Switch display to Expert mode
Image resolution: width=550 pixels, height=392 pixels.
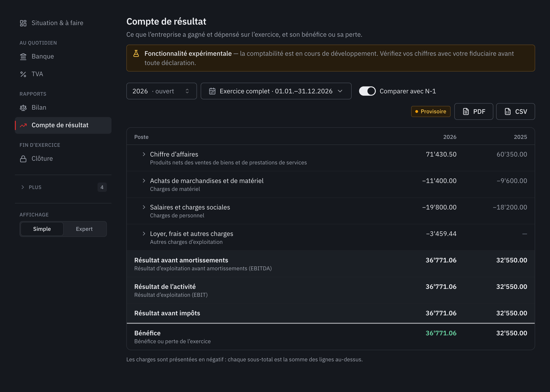point(84,229)
